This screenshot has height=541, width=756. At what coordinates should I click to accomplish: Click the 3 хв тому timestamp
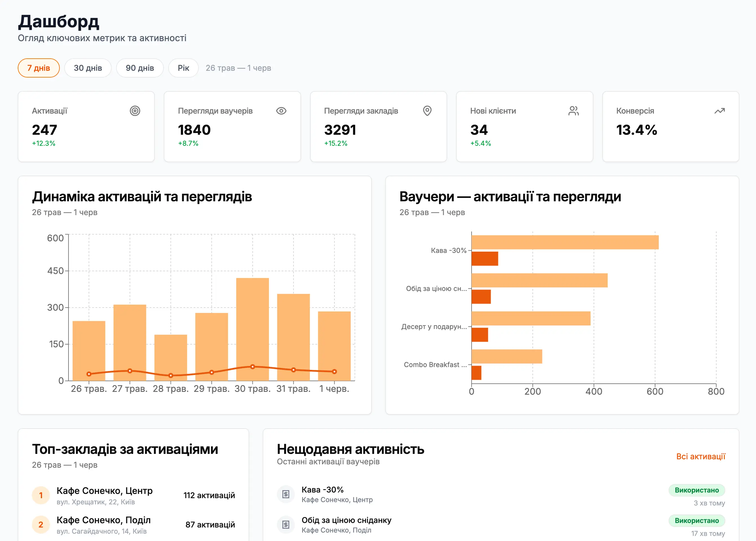click(709, 503)
